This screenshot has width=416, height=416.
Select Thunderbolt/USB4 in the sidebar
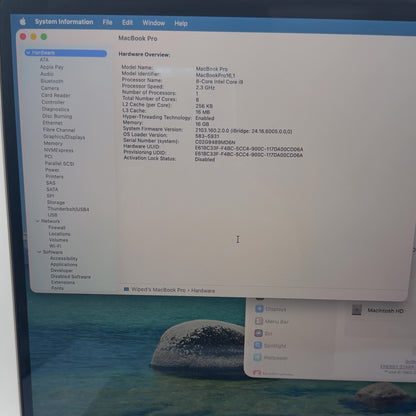click(68, 209)
